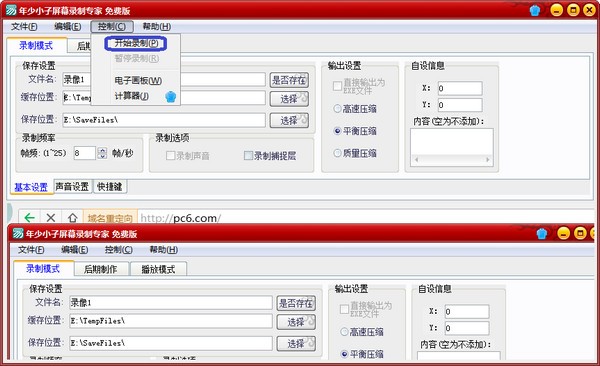The width and height of the screenshot is (600, 366).
Task: Open 控制(C) menu in top window
Action: click(x=112, y=26)
